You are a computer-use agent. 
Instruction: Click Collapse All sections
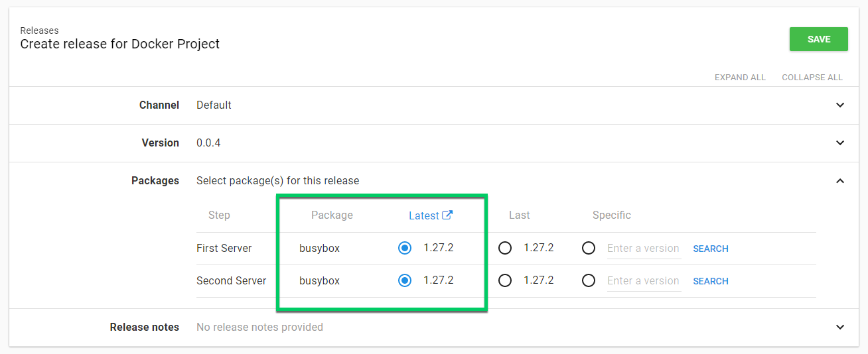[812, 78]
